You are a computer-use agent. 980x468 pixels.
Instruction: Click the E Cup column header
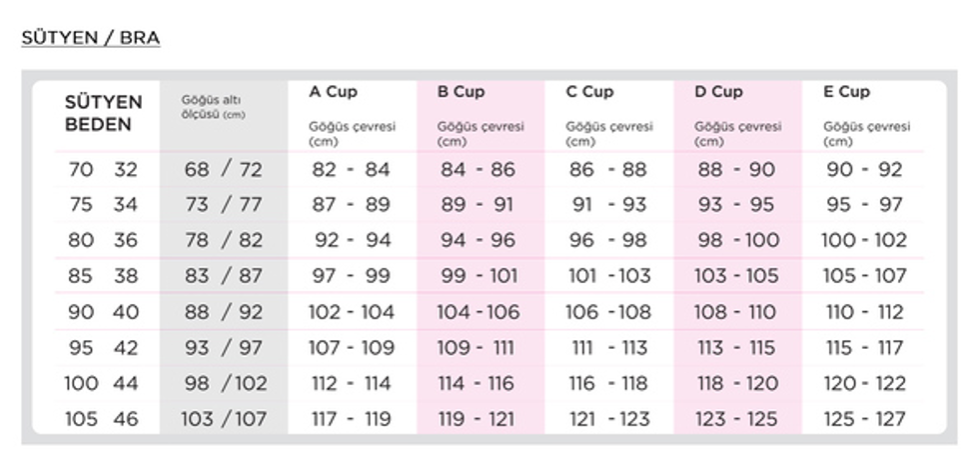(x=847, y=92)
